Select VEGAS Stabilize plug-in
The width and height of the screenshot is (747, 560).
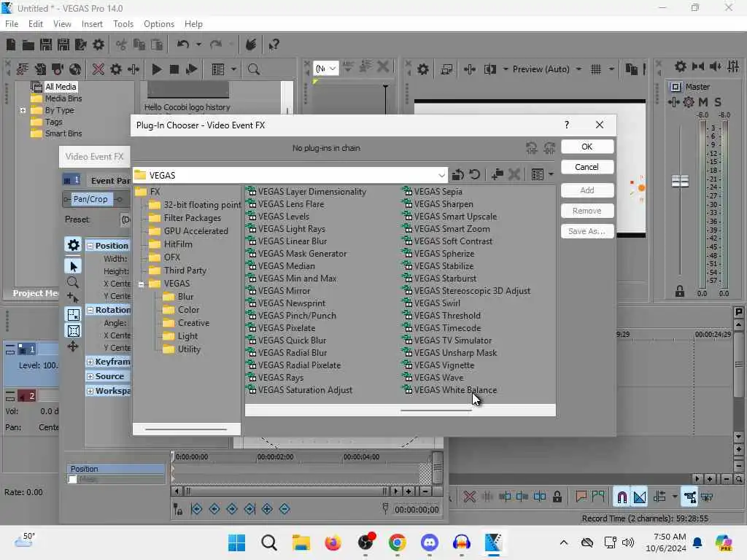click(438, 266)
